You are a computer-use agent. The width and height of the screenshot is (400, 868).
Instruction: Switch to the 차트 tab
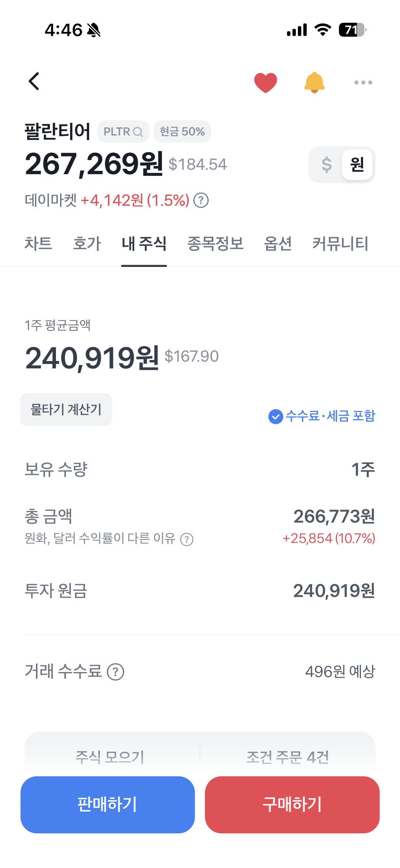pos(38,243)
